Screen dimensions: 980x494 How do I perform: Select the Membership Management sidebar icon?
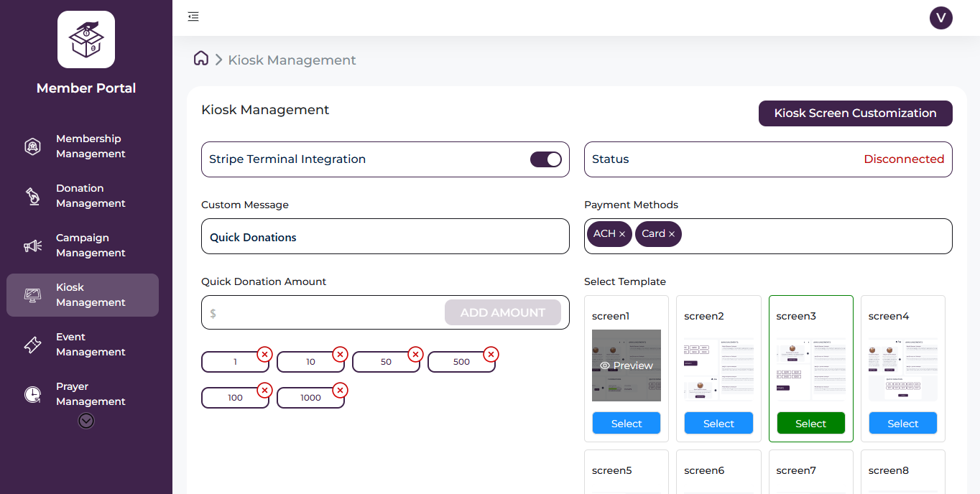32,146
